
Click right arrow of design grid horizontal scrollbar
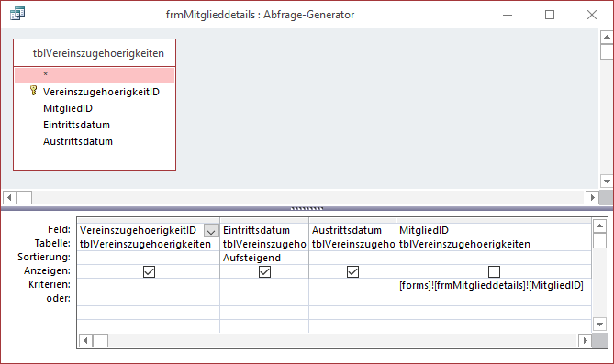[x=585, y=340]
